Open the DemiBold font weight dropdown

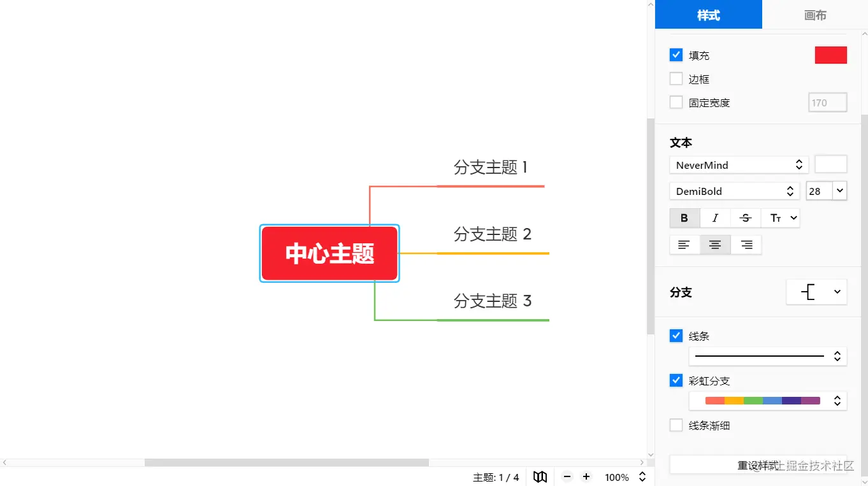pos(734,191)
